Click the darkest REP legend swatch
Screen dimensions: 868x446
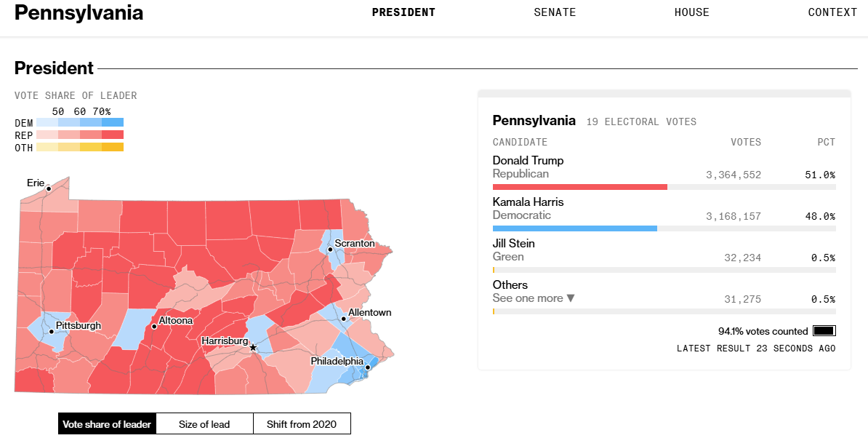point(113,135)
